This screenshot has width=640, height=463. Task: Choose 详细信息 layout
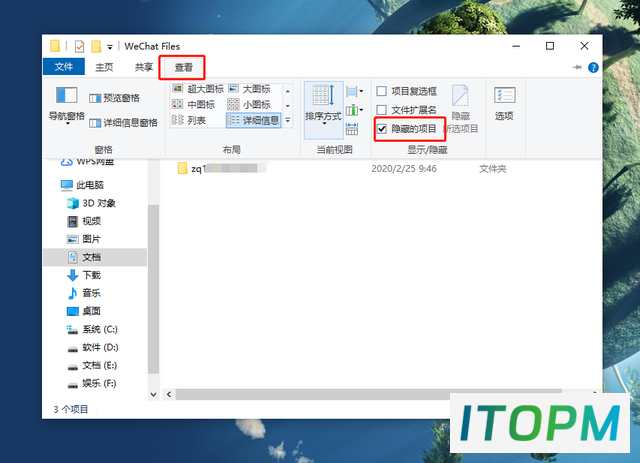click(x=253, y=120)
